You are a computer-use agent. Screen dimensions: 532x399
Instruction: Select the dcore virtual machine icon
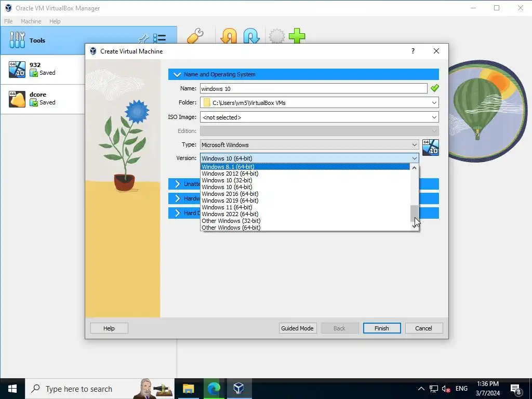coord(17,99)
